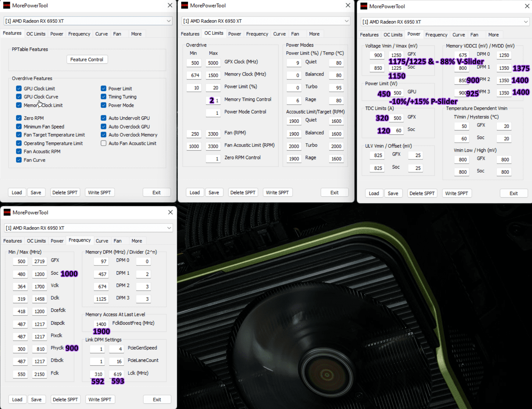Open Features tab in Power window

369,35
